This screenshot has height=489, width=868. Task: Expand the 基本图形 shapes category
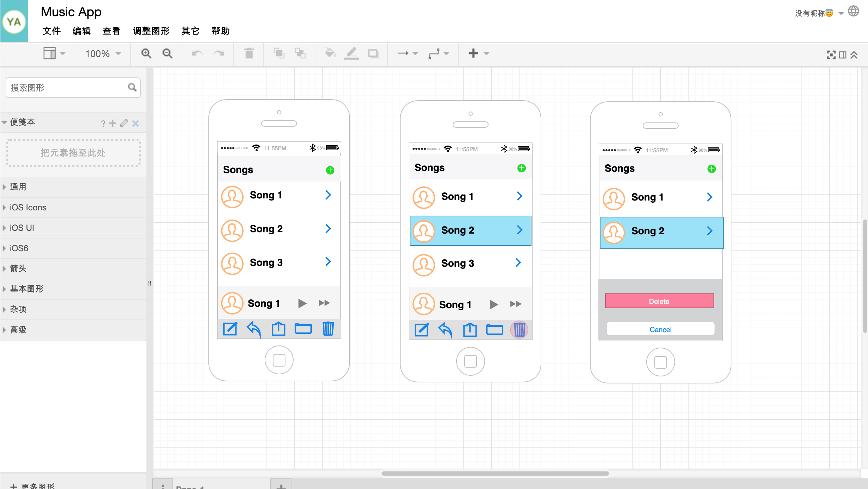tap(27, 289)
